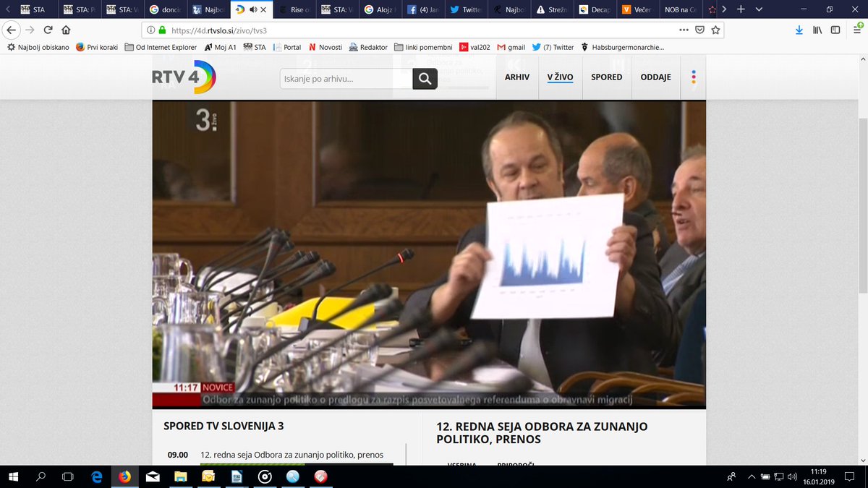Open Prvi koraki bookmark
The width and height of the screenshot is (868, 488).
(96, 47)
